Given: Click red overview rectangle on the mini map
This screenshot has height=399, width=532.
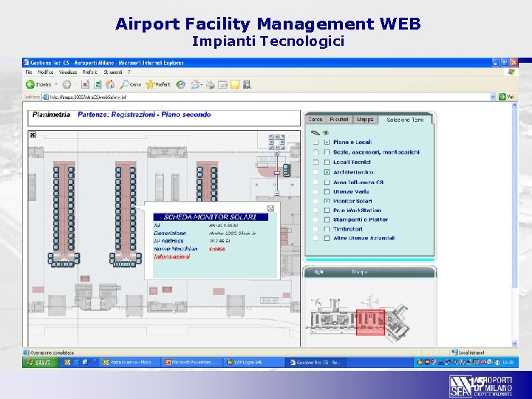Looking at the screenshot, I should pyautogui.click(x=370, y=322).
